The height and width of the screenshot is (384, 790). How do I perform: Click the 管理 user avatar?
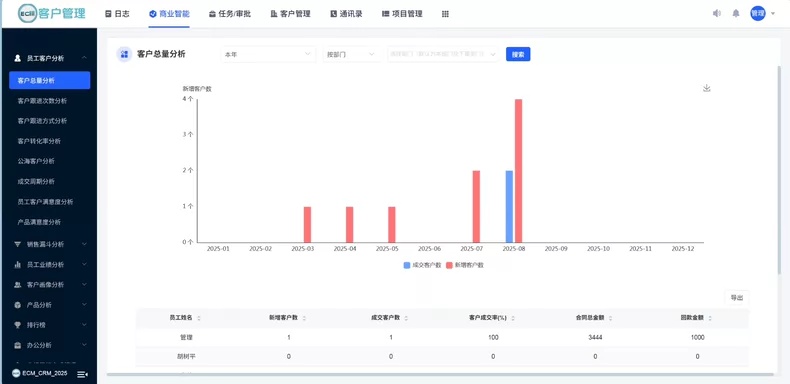758,14
